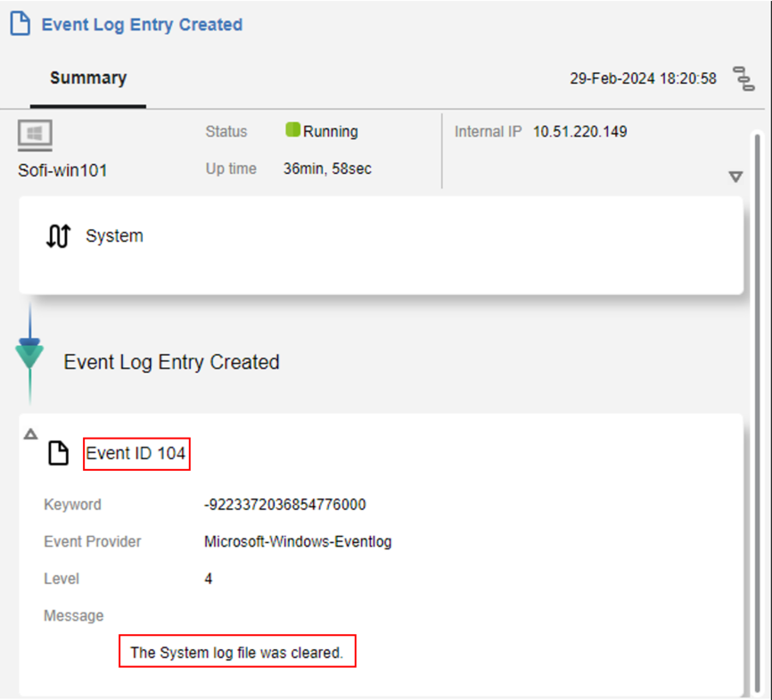Screen dimensions: 772x700
Task: Select the Keyword value -9223372036854776000
Action: tap(285, 505)
